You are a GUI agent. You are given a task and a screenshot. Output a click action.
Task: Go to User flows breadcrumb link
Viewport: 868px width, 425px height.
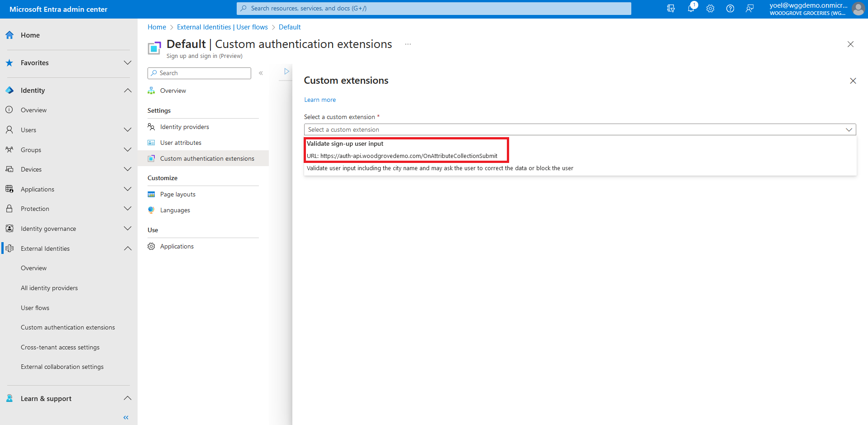222,27
